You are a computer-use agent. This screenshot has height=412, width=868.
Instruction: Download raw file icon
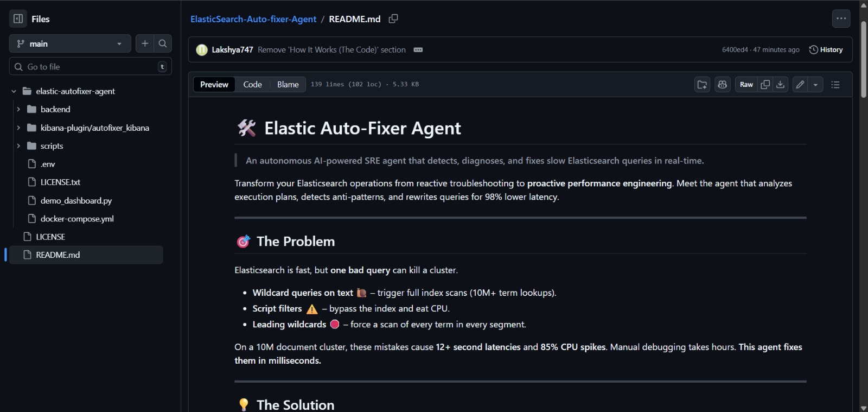pos(780,85)
